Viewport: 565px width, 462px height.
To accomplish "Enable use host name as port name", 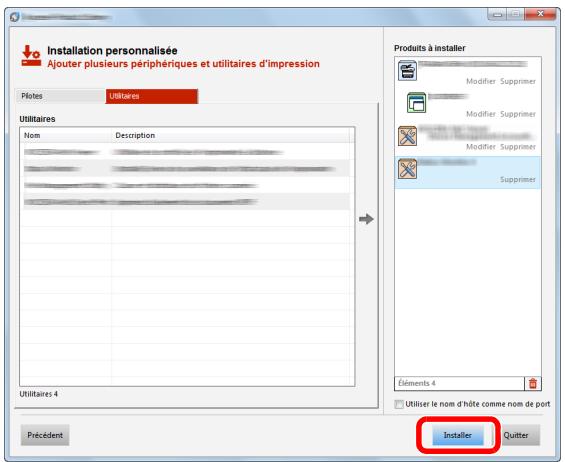I will 399,404.
